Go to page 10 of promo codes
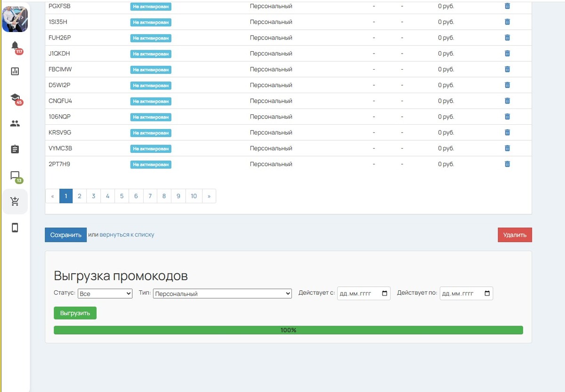Image resolution: width=565 pixels, height=392 pixels. (194, 196)
